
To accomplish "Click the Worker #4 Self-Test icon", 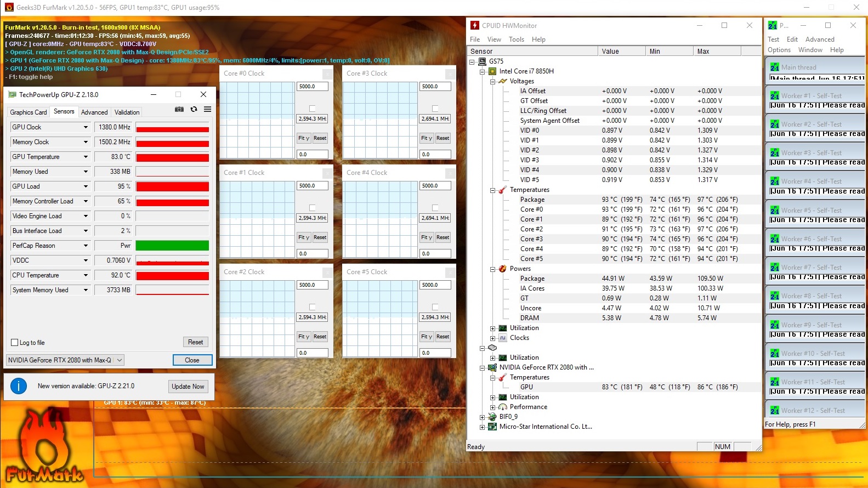I will click(774, 181).
